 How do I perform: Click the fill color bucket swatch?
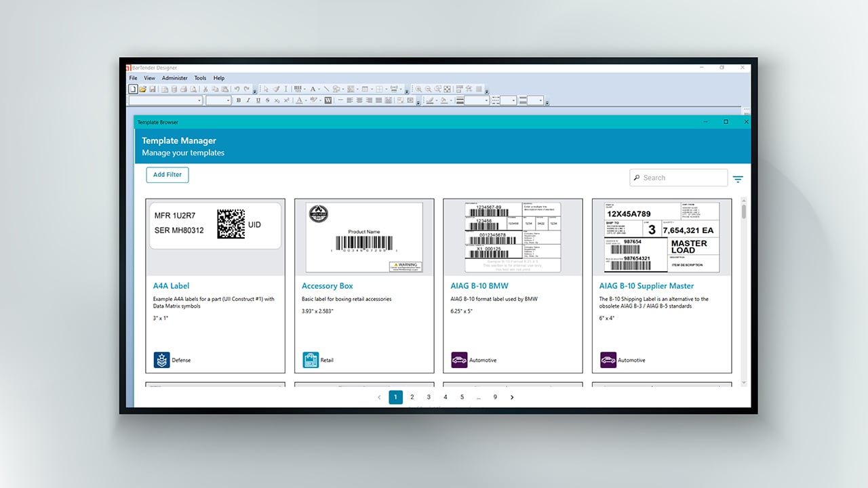pyautogui.click(x=443, y=100)
